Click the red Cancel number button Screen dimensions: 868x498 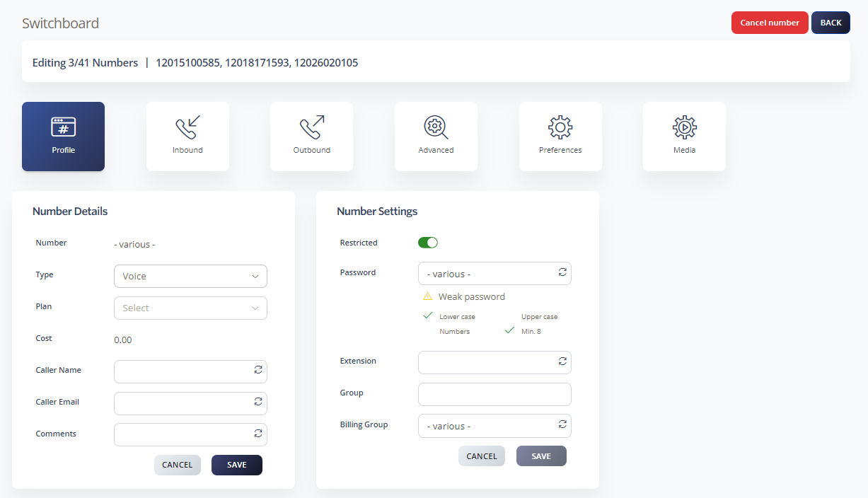tap(770, 23)
